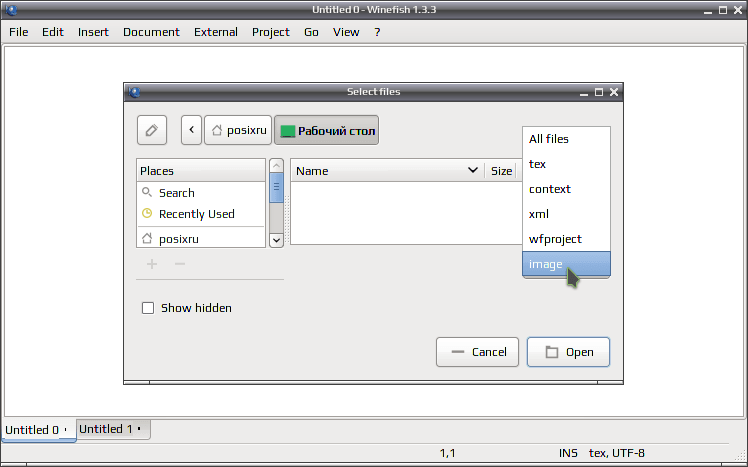This screenshot has width=748, height=467.
Task: Click the Winefish window title icon
Action: click(x=11, y=10)
